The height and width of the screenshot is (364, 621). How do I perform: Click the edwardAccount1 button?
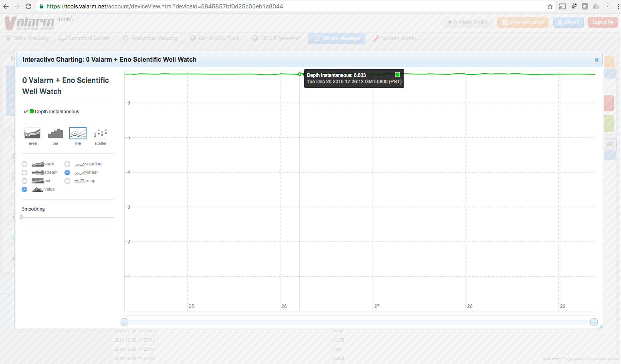pyautogui.click(x=523, y=22)
